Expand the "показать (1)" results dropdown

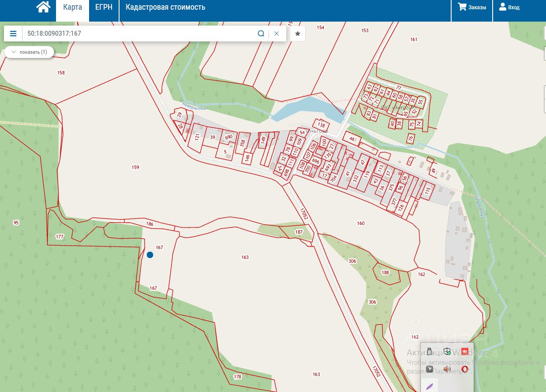(29, 52)
